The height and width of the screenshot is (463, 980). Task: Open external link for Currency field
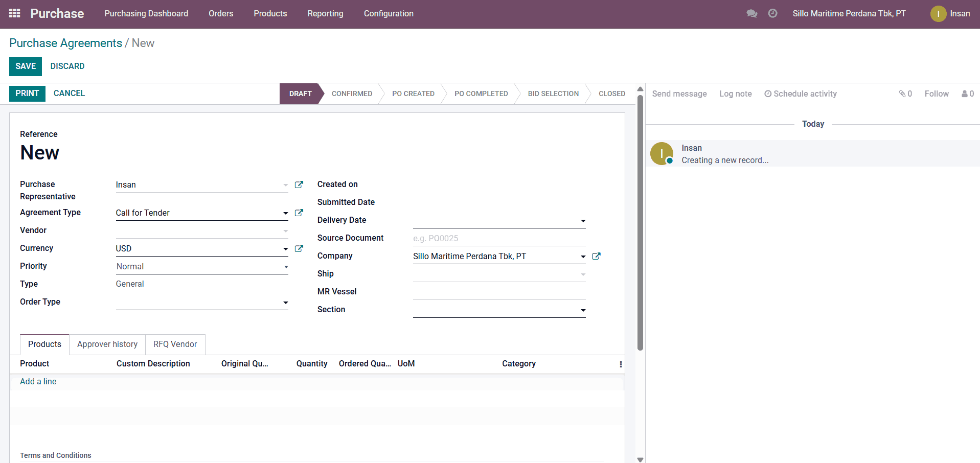coord(299,249)
